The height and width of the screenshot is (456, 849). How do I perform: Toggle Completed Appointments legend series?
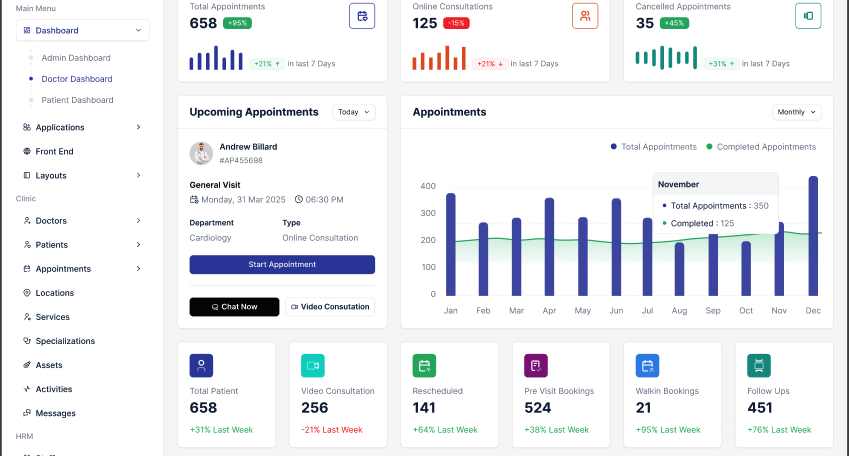tap(761, 147)
